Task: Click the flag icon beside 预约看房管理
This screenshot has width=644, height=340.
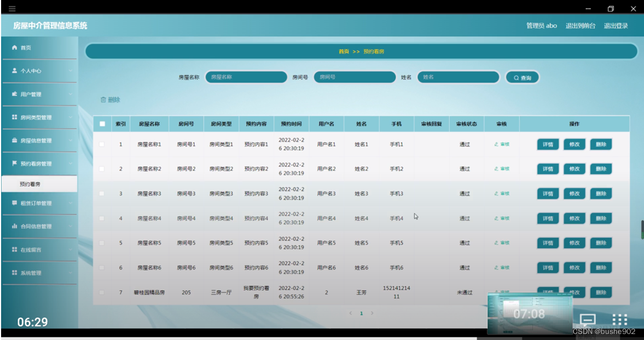Action: (15, 164)
